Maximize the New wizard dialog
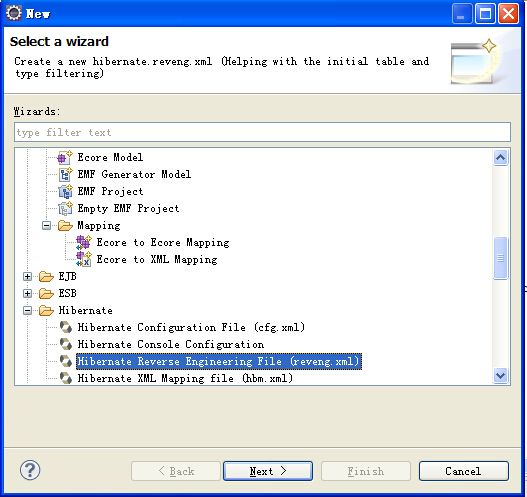Image resolution: width=527 pixels, height=497 pixels. (485, 13)
